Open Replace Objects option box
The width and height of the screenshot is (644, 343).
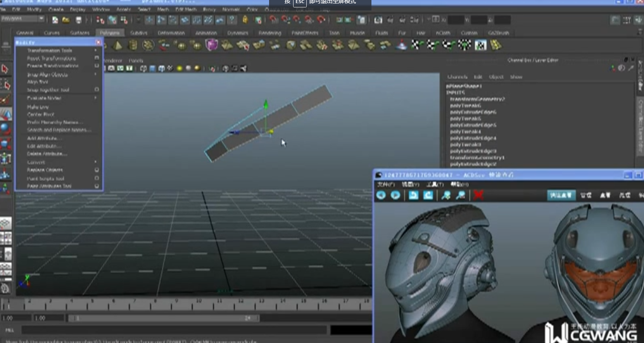97,170
